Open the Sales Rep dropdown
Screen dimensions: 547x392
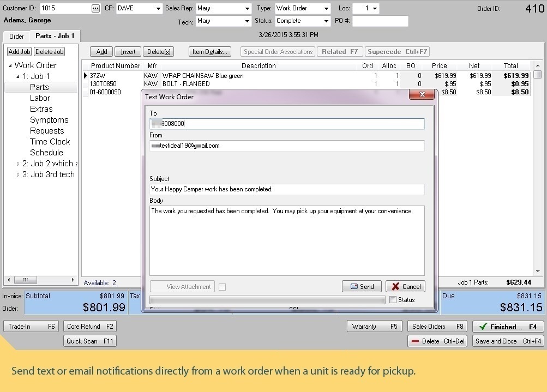pos(247,9)
